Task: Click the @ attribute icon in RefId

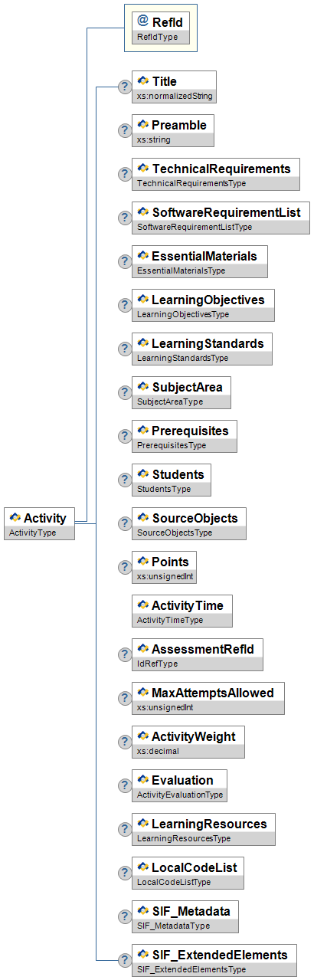Action: [142, 22]
